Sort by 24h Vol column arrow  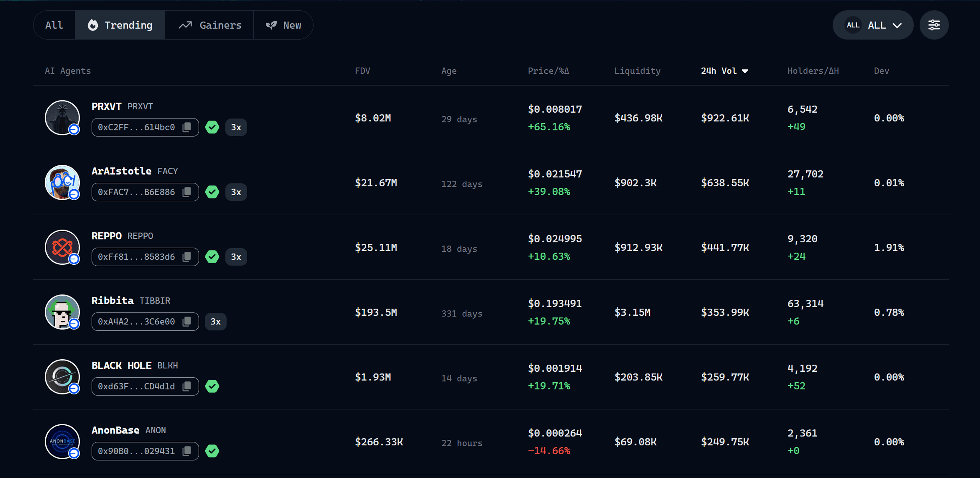click(744, 71)
